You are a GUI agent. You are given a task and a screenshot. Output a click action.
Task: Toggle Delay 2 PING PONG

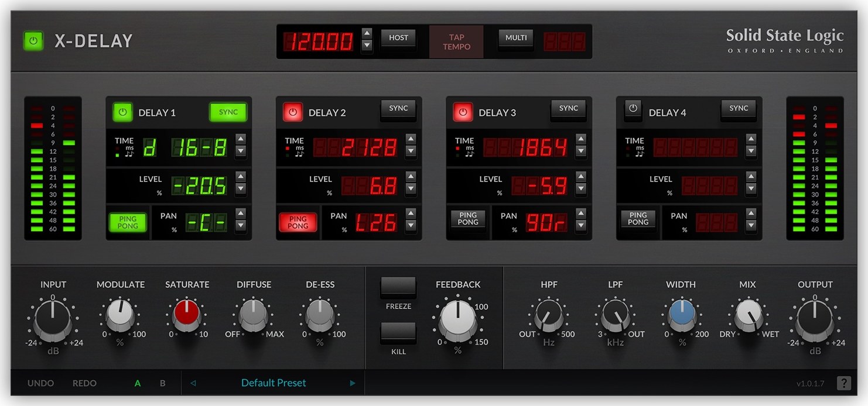coord(298,222)
